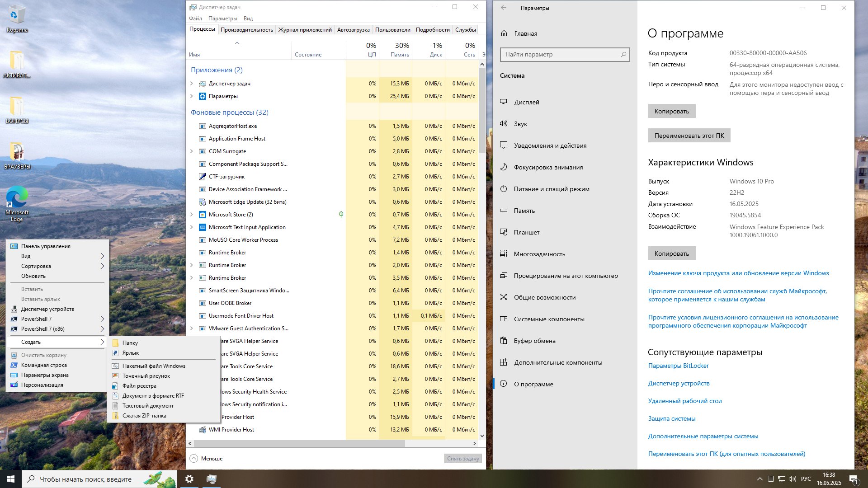The height and width of the screenshot is (488, 868).
Task: Select the Usermode Font Driver Host row
Action: click(333, 316)
